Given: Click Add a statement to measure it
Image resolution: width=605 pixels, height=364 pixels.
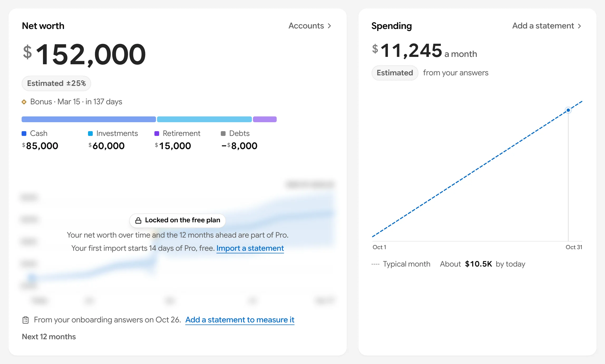Looking at the screenshot, I should point(240,320).
